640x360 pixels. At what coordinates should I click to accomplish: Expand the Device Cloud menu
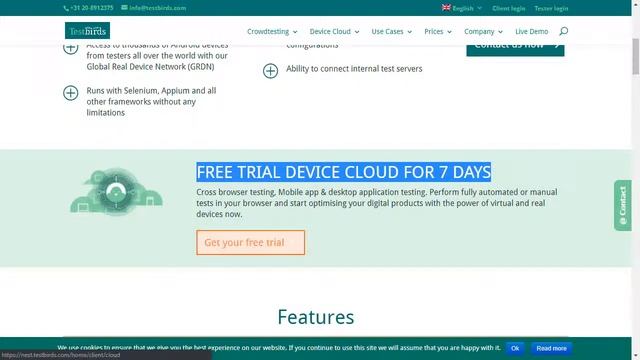334,31
